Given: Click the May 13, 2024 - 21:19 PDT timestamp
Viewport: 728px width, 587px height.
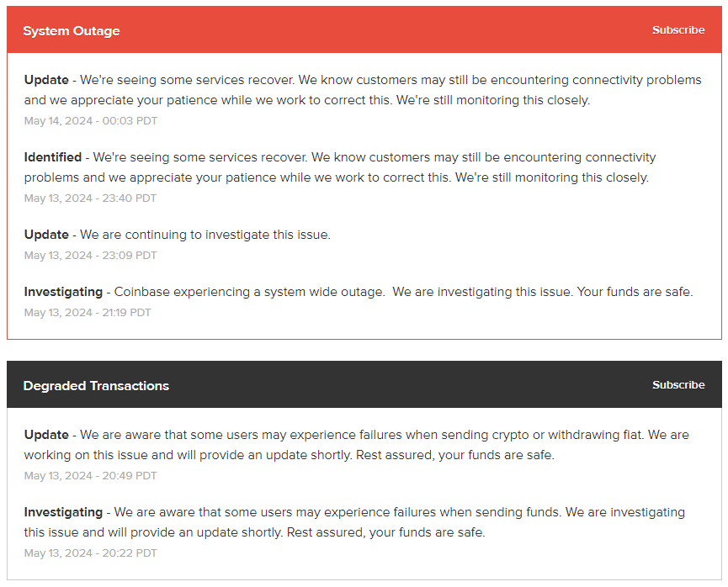Looking at the screenshot, I should (x=88, y=313).
